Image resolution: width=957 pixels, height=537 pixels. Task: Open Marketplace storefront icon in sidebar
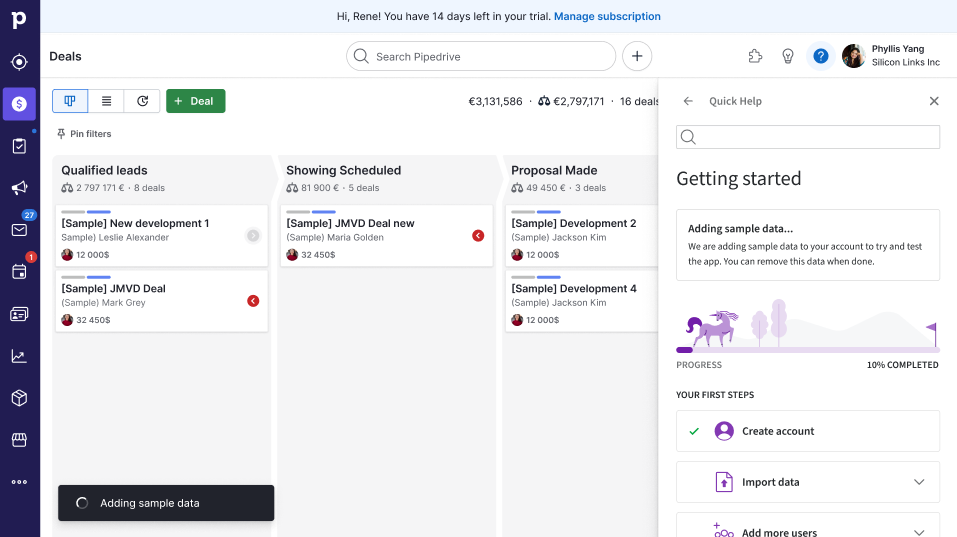click(19, 439)
